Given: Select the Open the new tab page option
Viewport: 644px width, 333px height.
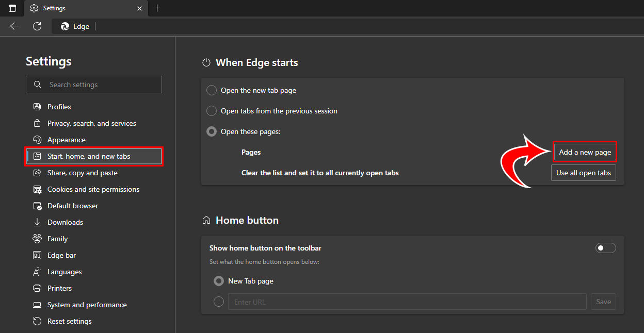Looking at the screenshot, I should click(212, 90).
